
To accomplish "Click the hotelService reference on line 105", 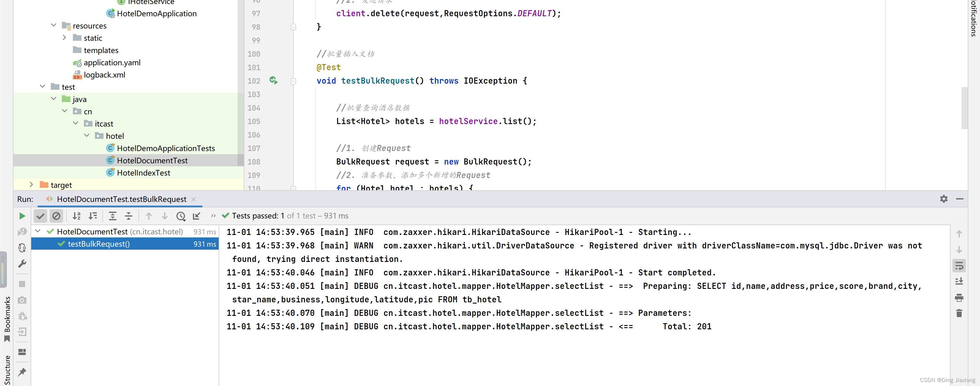I will pos(468,121).
